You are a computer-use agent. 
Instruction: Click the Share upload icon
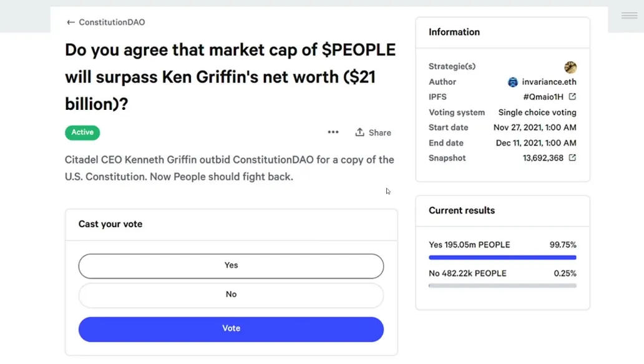pyautogui.click(x=359, y=132)
